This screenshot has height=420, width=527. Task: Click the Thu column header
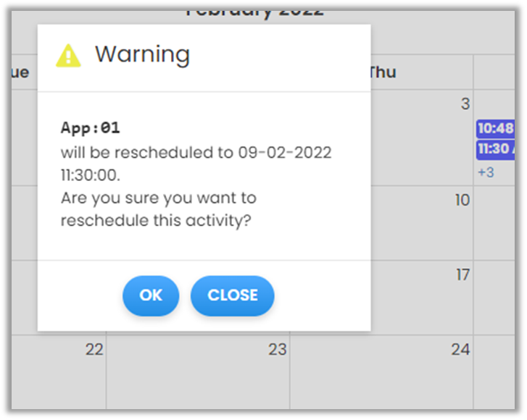click(382, 72)
